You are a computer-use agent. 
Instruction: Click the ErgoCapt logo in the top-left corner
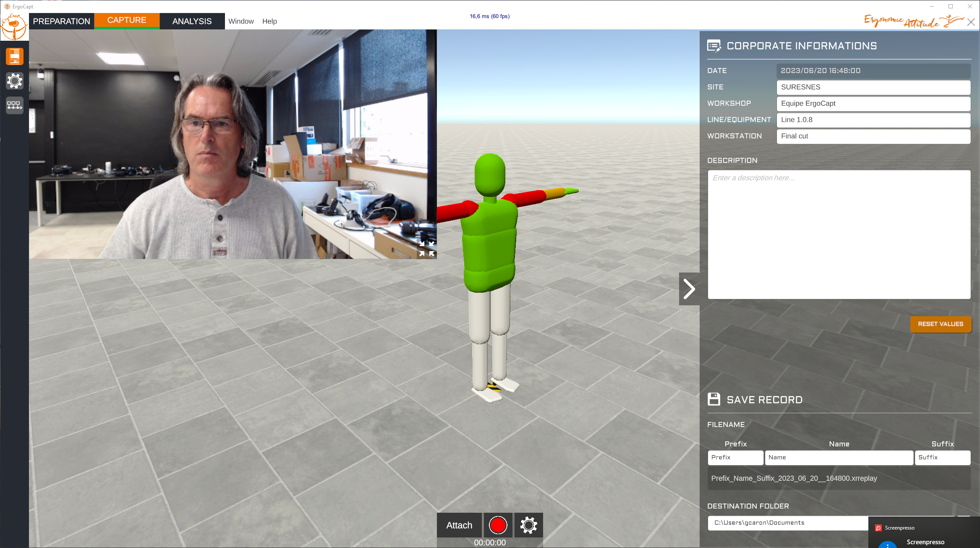point(14,26)
